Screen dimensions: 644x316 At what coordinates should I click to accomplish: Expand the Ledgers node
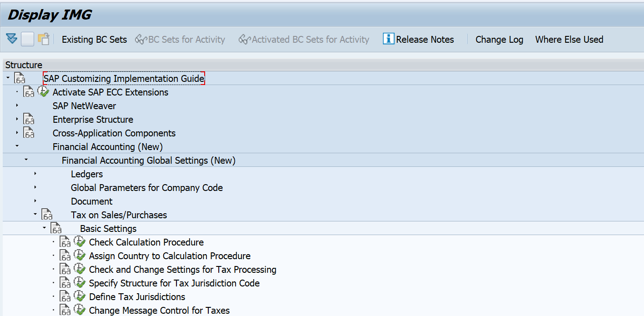click(x=35, y=174)
